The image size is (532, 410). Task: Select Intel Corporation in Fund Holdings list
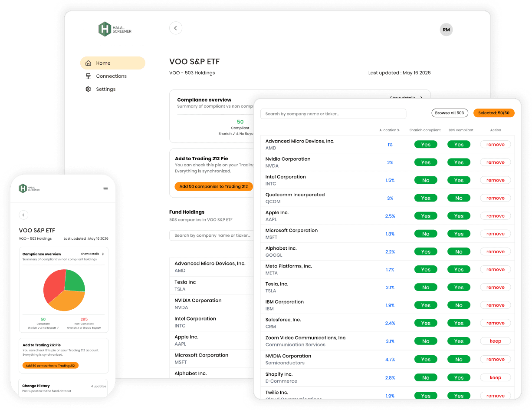pos(211,322)
